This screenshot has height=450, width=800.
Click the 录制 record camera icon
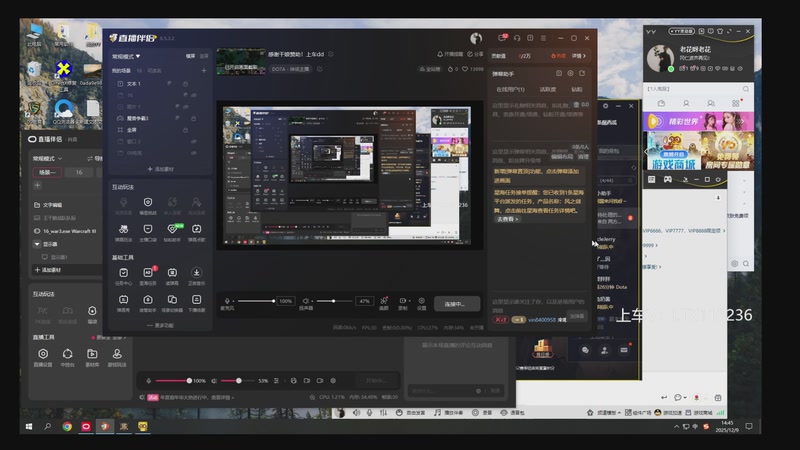(402, 301)
